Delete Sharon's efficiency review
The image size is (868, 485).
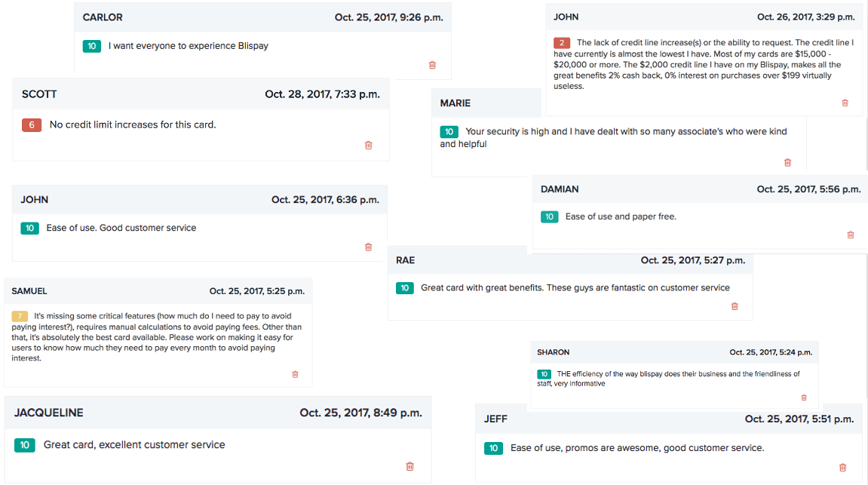pyautogui.click(x=803, y=398)
